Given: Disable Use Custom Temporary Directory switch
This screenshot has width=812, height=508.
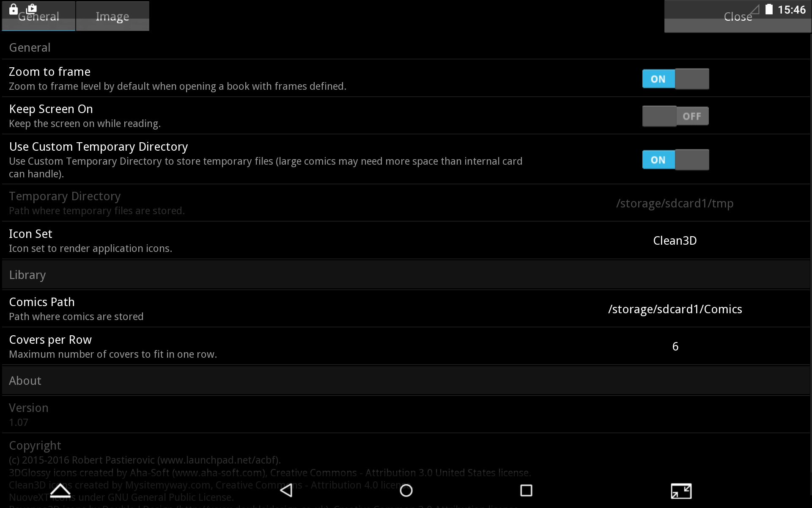Looking at the screenshot, I should [675, 160].
